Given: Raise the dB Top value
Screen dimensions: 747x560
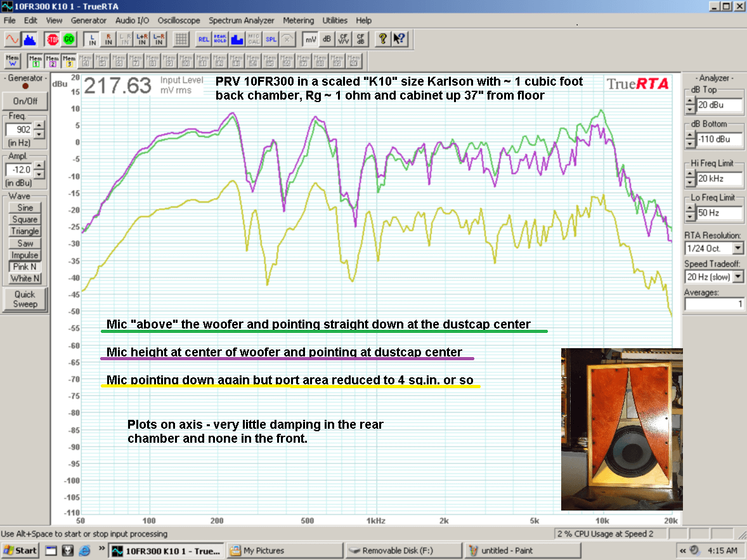Looking at the screenshot, I should [691, 101].
